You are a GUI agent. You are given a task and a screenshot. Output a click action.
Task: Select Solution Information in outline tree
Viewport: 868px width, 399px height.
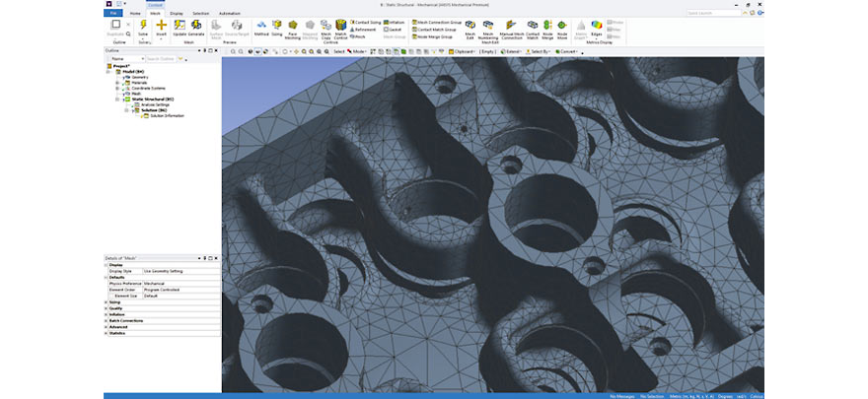click(x=167, y=116)
